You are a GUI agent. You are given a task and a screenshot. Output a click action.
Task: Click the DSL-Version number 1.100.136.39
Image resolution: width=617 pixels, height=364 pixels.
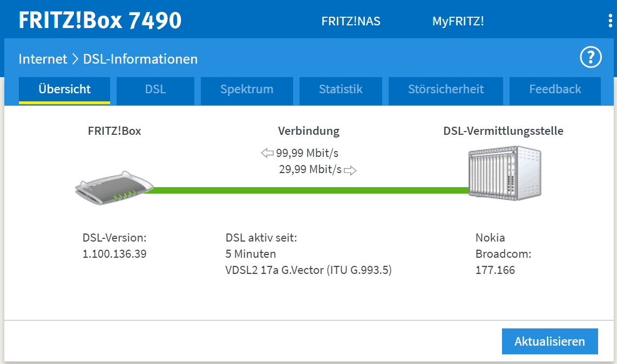click(114, 253)
